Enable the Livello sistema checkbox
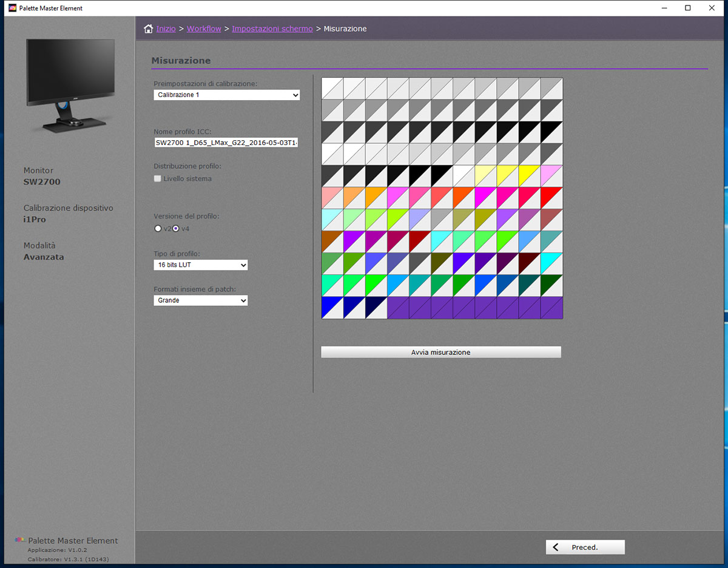Viewport: 728px width, 568px height. tap(158, 179)
